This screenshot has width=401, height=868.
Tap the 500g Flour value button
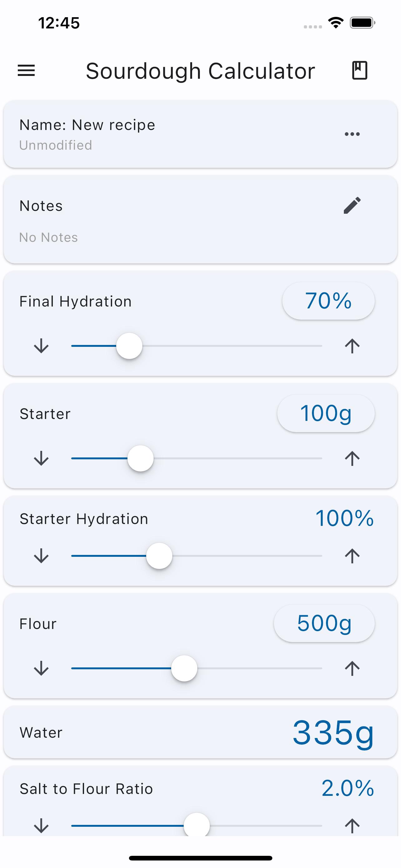click(324, 623)
